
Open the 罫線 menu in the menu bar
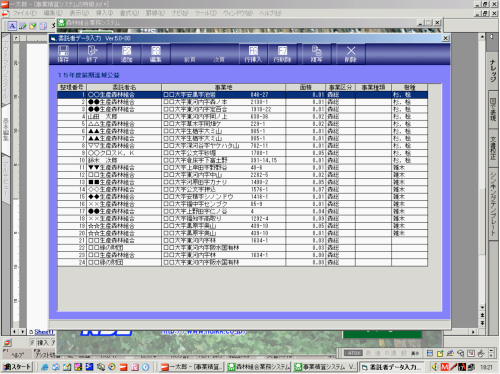155,13
